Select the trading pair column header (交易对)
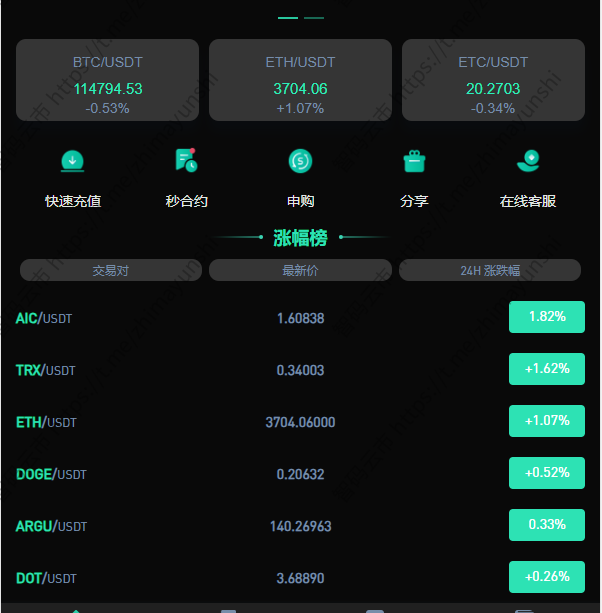Image resolution: width=602 pixels, height=613 pixels. tap(111, 270)
